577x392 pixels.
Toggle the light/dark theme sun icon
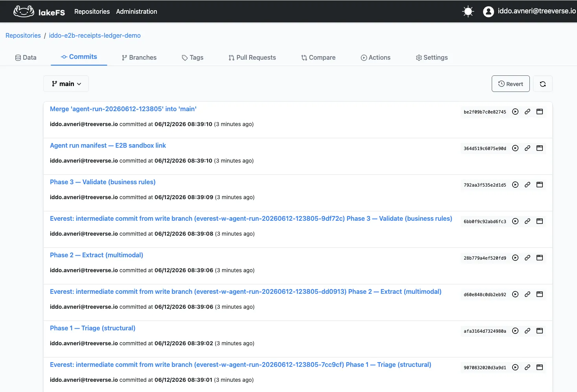pyautogui.click(x=468, y=11)
